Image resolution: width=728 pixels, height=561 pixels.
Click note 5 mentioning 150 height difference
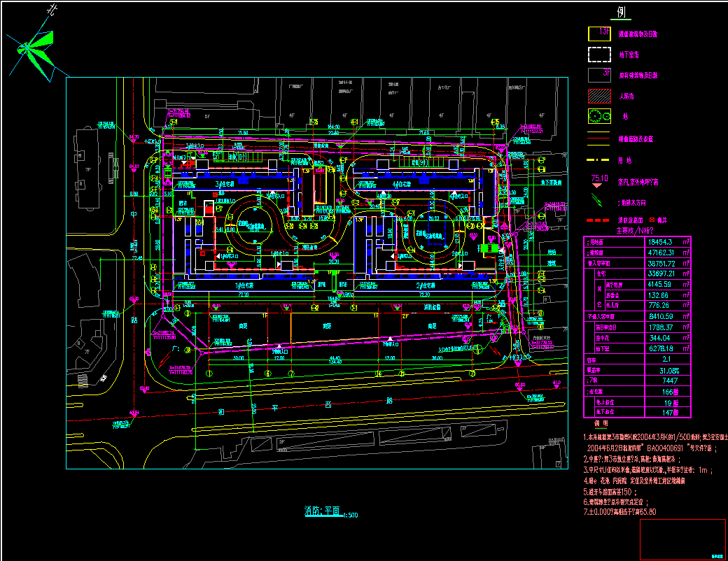coord(610,491)
